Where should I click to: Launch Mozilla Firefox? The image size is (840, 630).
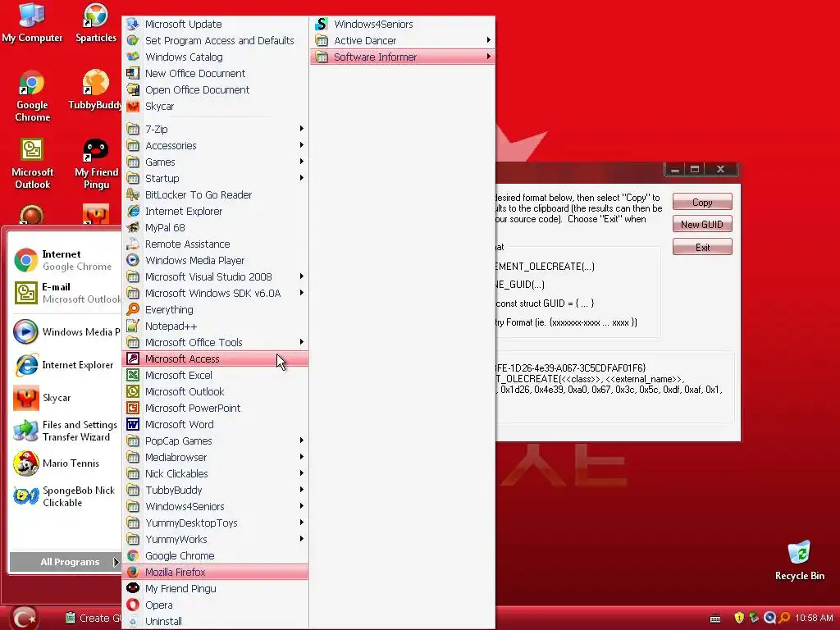tap(216, 572)
